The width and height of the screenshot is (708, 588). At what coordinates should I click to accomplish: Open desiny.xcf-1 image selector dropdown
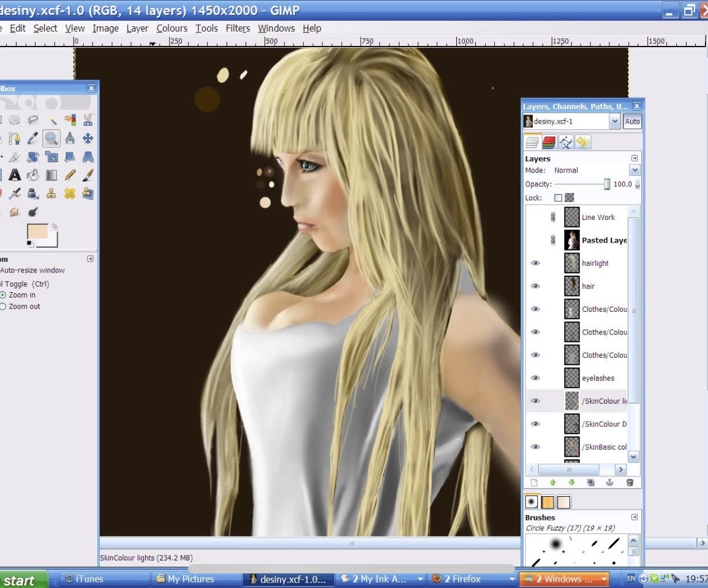(x=614, y=121)
